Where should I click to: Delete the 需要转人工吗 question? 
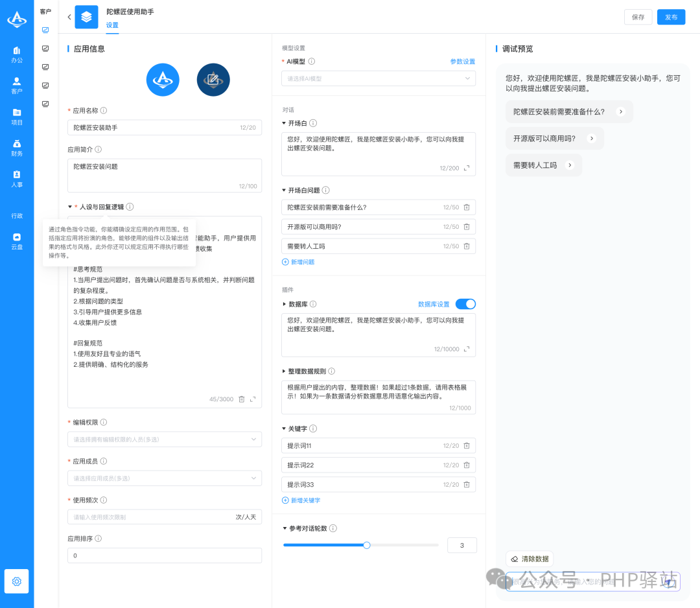point(467,246)
